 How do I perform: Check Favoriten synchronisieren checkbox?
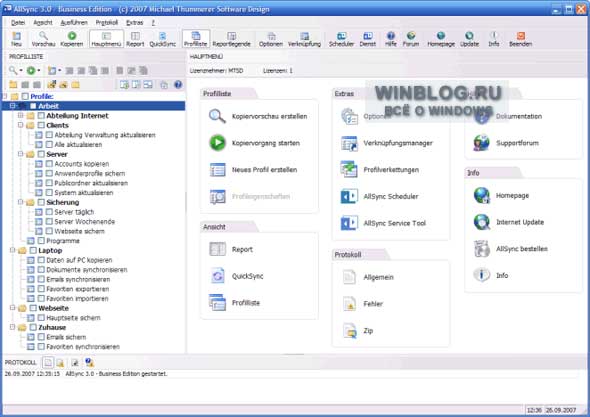point(41,347)
